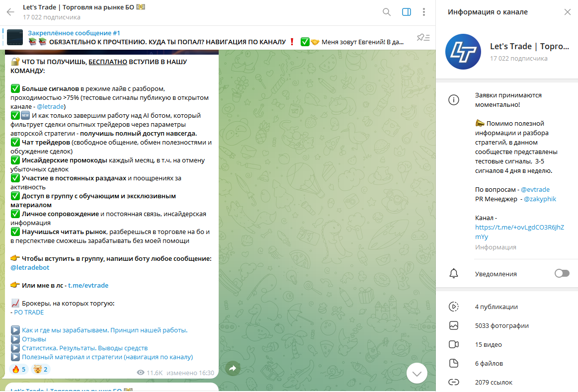
Task: Click the 'Информация' label under channel link
Action: [x=495, y=247]
